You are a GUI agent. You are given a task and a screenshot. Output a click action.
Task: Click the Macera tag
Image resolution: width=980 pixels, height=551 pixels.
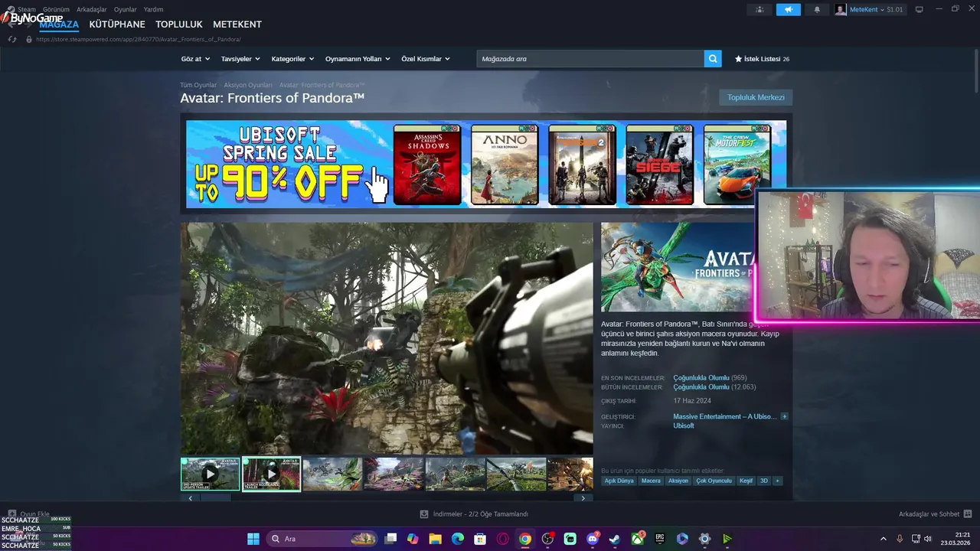(651, 481)
